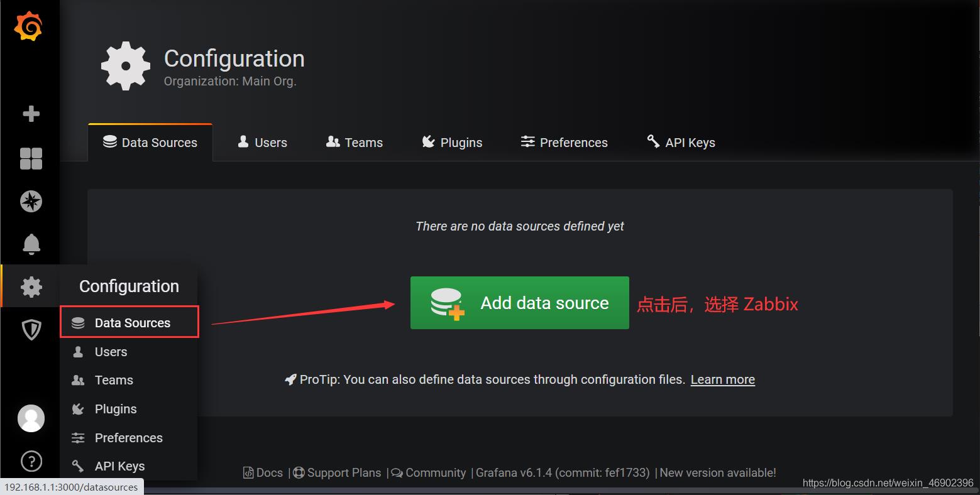Click the lifebuoy icon beside Support Plans

coord(299,473)
